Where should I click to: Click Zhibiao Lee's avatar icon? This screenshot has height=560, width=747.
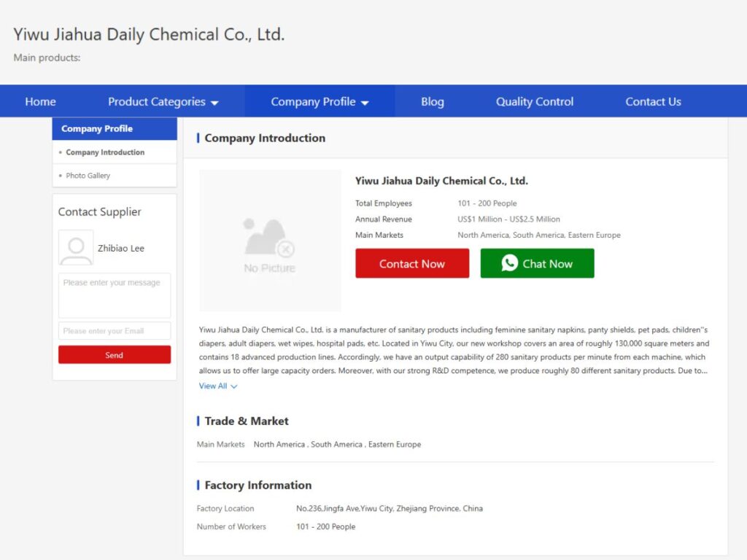tap(76, 248)
